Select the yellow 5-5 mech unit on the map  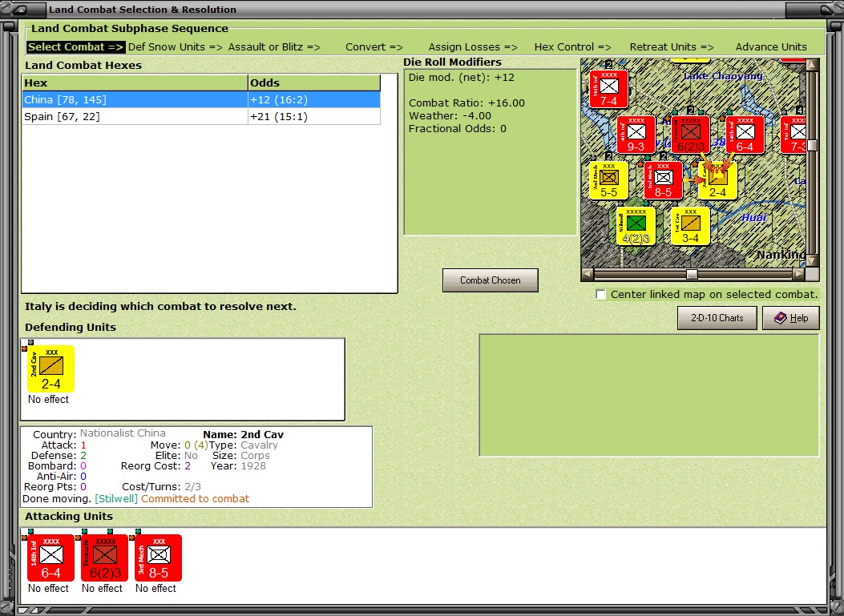coord(609,181)
